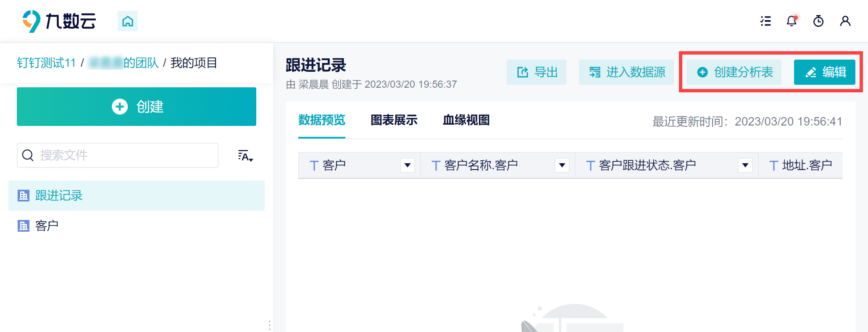Switch to the 图表展示 tab
The image size is (868, 332).
tap(394, 120)
